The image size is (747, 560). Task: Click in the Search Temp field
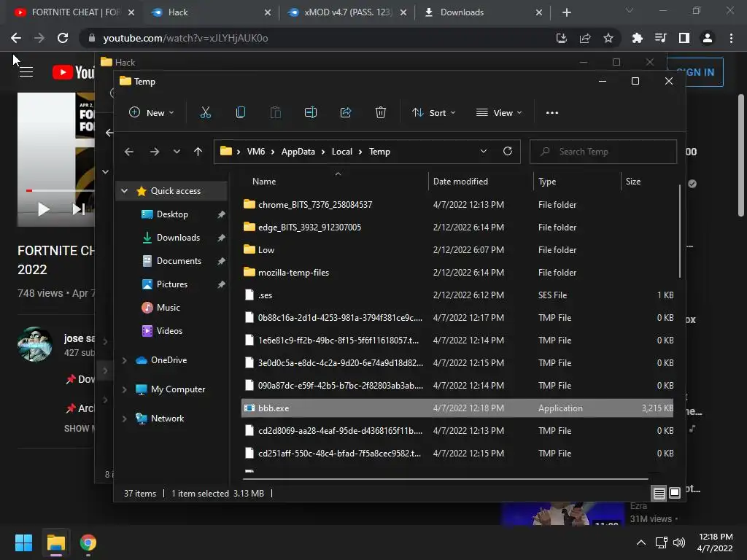click(x=603, y=152)
